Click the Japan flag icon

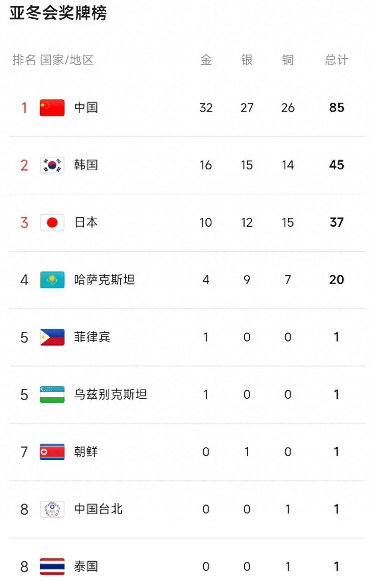point(52,222)
